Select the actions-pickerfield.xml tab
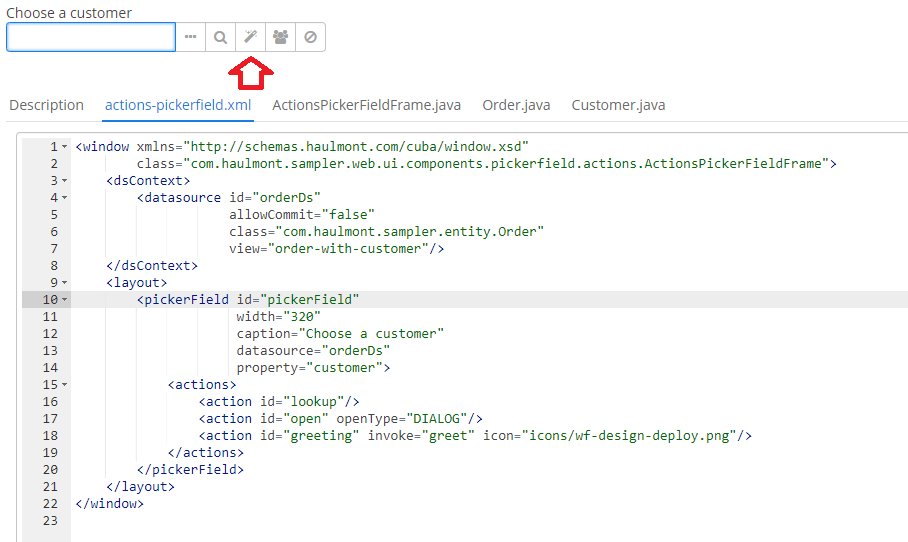This screenshot has height=542, width=908. pyautogui.click(x=178, y=105)
